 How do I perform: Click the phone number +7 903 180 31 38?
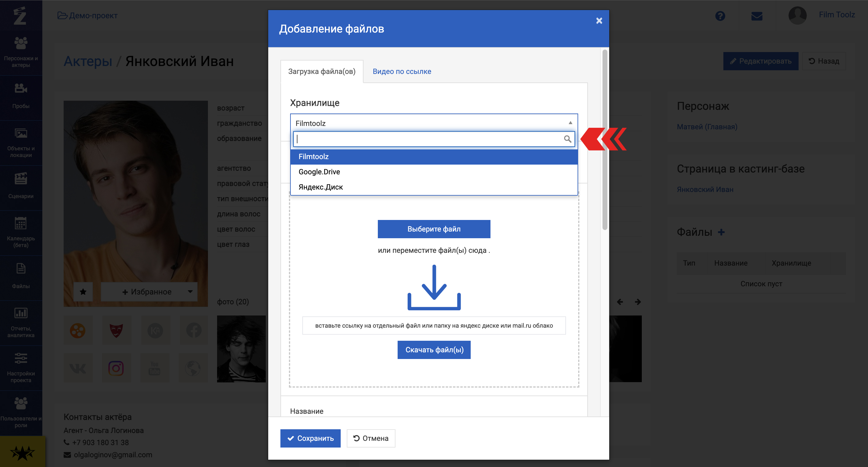coord(100,442)
